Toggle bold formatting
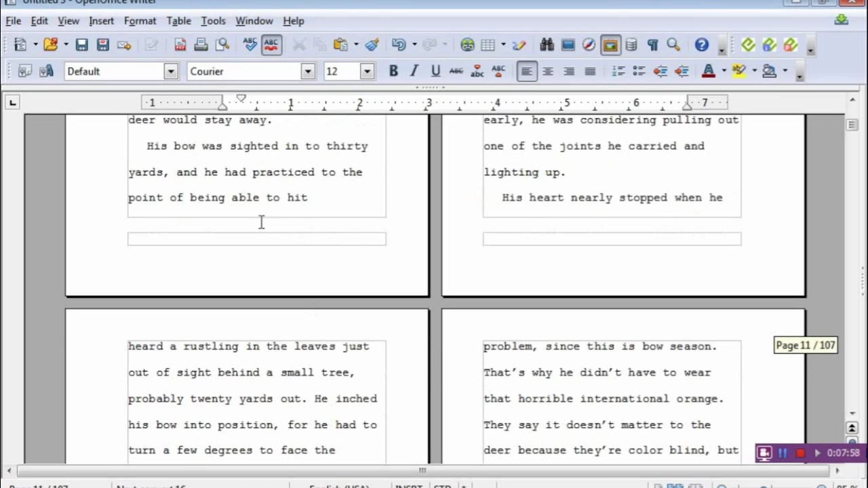The height and width of the screenshot is (488, 868). pyautogui.click(x=393, y=71)
